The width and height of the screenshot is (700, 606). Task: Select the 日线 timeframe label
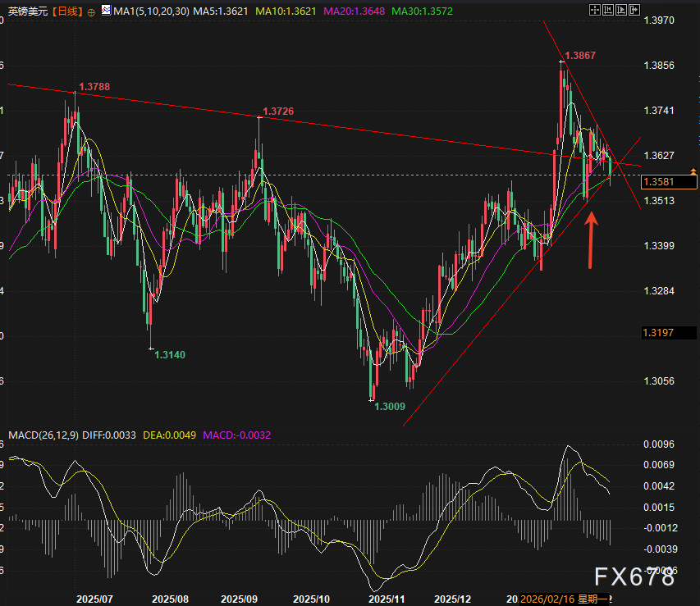tap(67, 12)
